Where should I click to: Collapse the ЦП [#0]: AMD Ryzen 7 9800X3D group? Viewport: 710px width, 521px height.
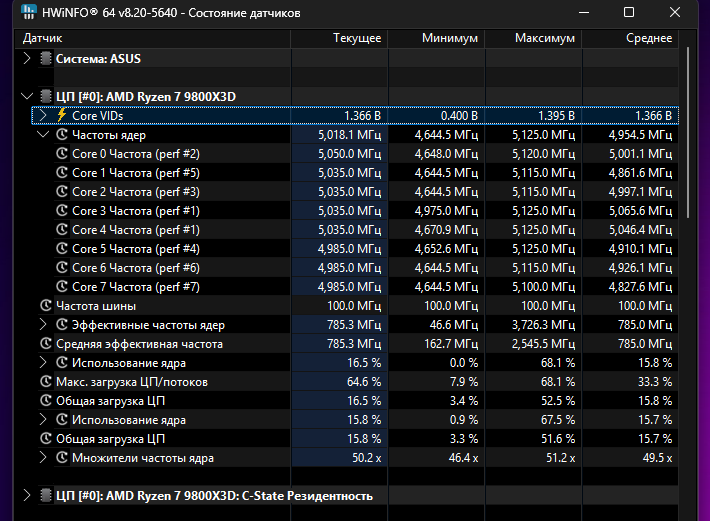click(x=27, y=96)
